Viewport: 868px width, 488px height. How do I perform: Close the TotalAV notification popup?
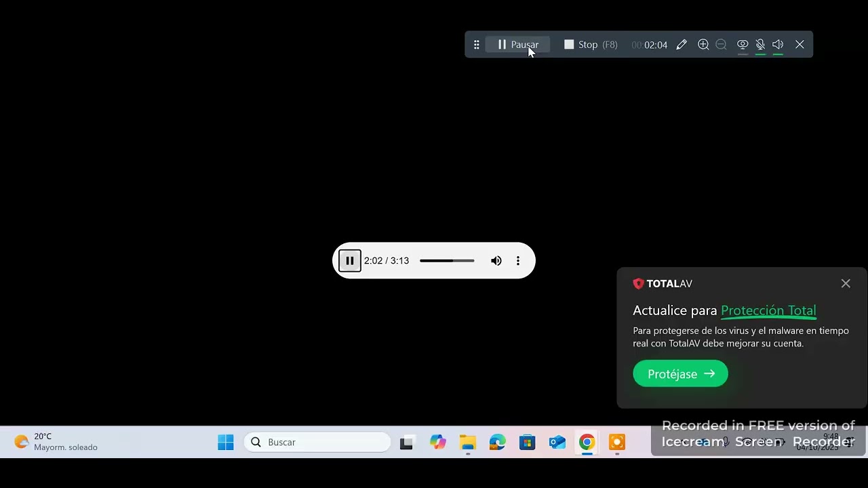click(x=846, y=283)
